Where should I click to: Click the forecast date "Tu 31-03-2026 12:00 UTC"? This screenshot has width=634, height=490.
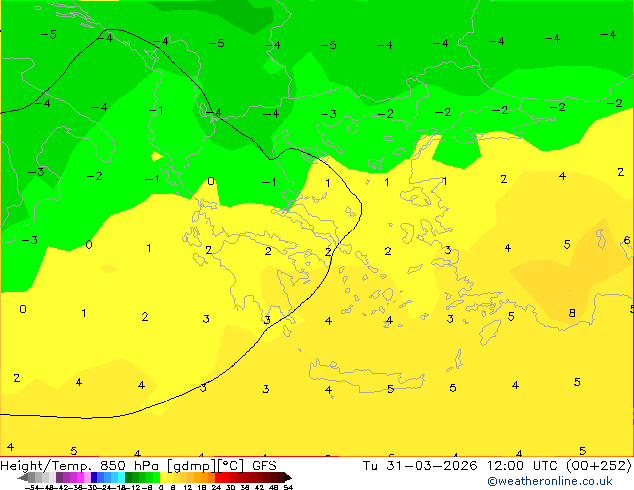click(462, 466)
